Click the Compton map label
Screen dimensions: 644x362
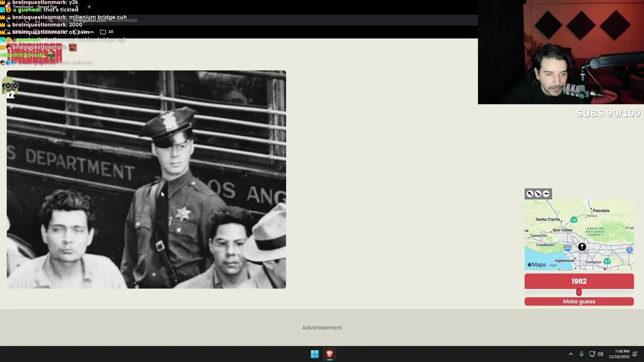click(x=593, y=262)
